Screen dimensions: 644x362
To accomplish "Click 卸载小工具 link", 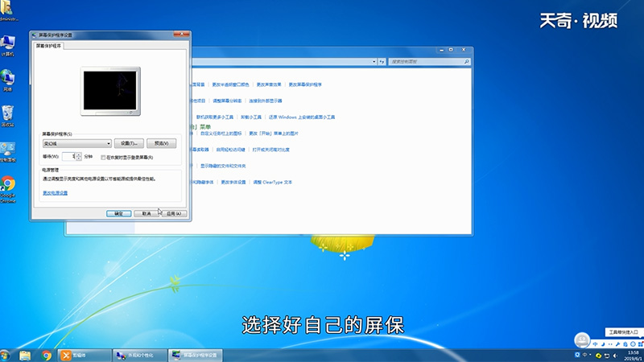I will [251, 117].
